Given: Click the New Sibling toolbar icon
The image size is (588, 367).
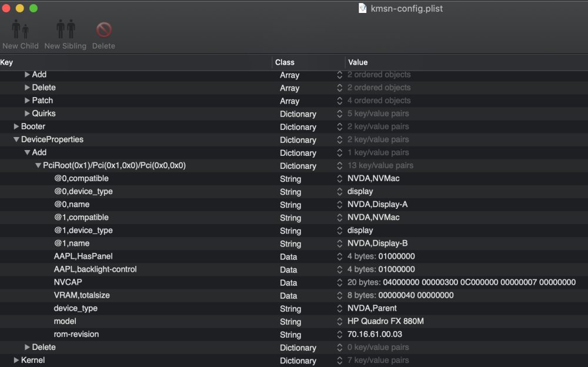Looking at the screenshot, I should tap(66, 29).
